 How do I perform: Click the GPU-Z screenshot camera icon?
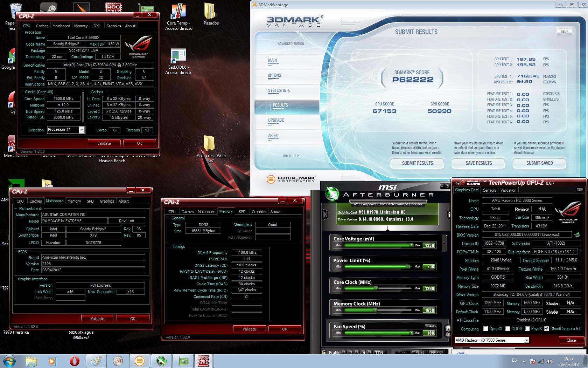[580, 190]
